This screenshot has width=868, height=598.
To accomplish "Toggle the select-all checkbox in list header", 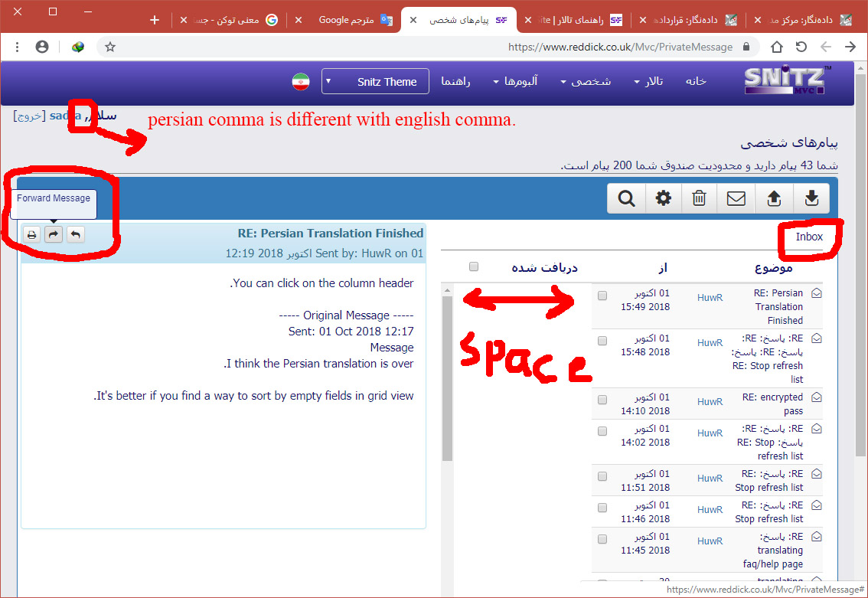I will [474, 266].
